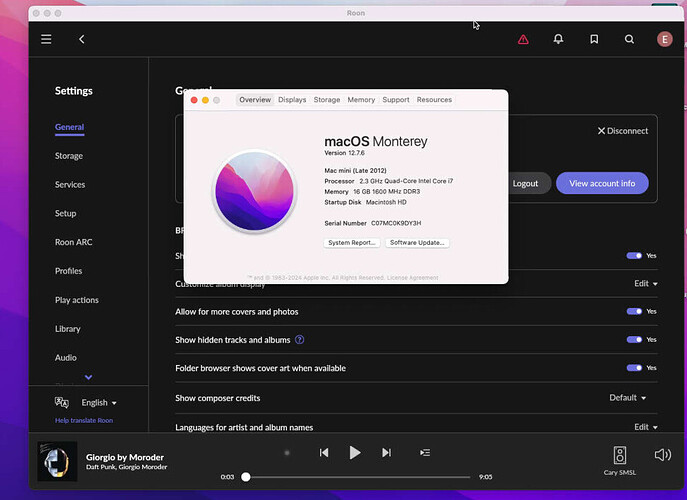Select Profiles in settings sidebar
Screen dimensions: 687x500
point(68,271)
